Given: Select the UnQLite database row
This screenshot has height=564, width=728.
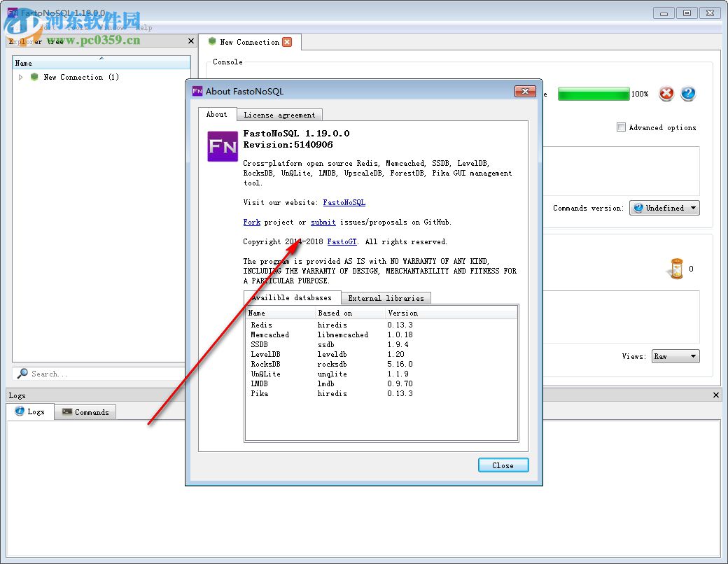Looking at the screenshot, I should [381, 374].
